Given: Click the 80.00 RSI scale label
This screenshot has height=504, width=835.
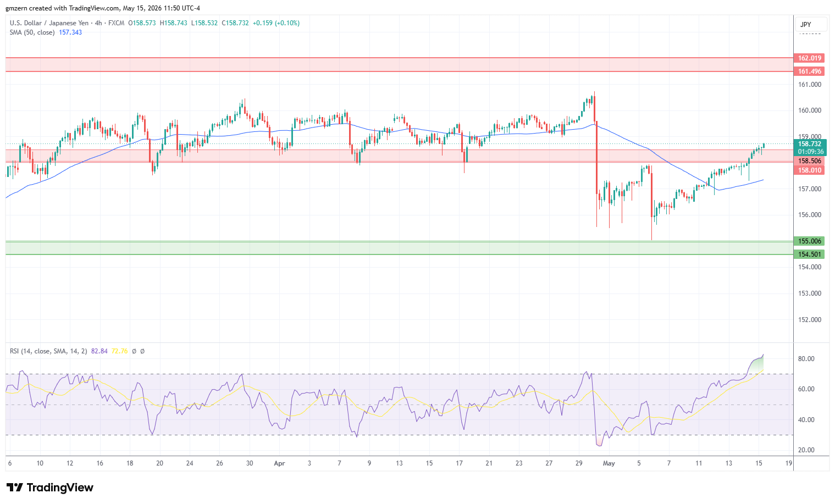Looking at the screenshot, I should click(x=806, y=359).
